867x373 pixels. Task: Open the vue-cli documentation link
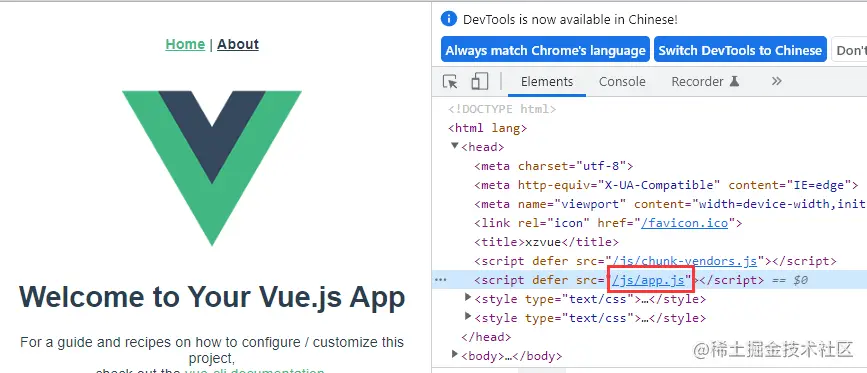(254, 370)
